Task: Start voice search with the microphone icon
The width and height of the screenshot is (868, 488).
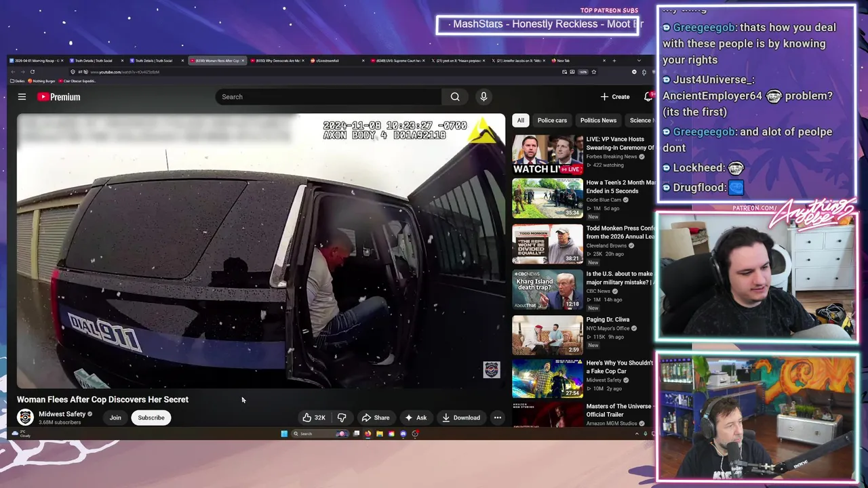Action: point(484,97)
